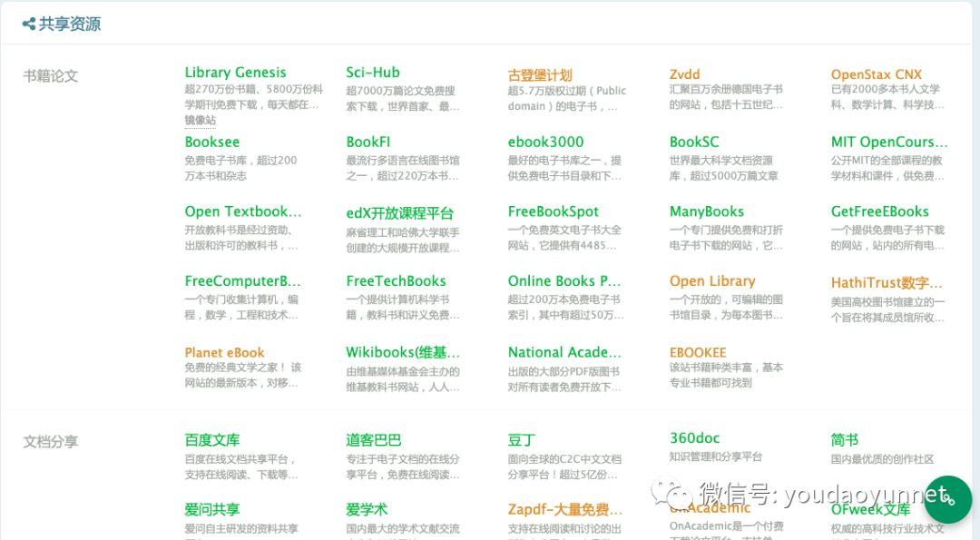Open the Zapdf-大量免费... link
The image size is (980, 540).
(x=564, y=509)
